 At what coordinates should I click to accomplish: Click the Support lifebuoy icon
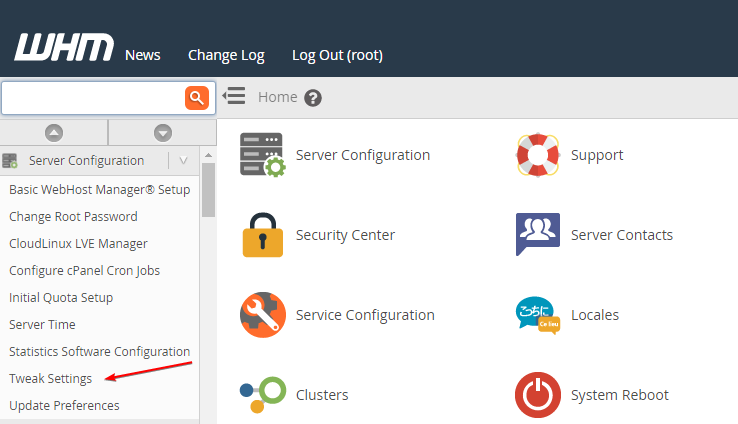point(537,155)
